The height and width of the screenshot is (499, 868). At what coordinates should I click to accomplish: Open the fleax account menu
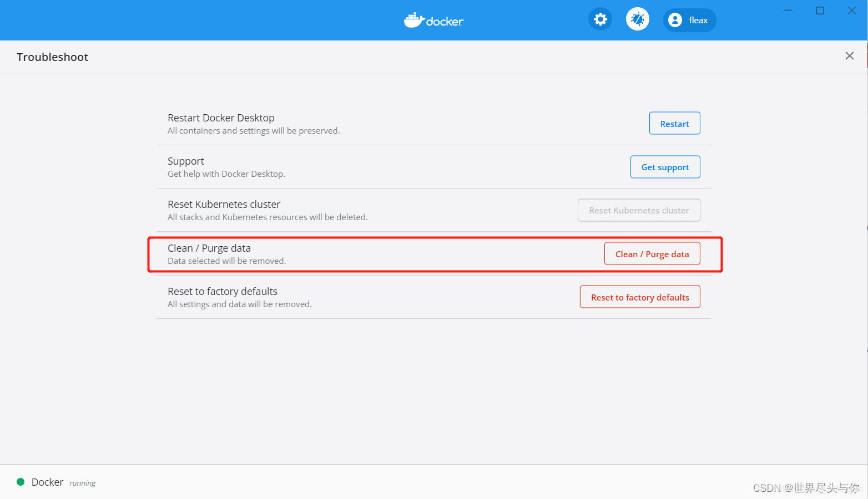[689, 20]
